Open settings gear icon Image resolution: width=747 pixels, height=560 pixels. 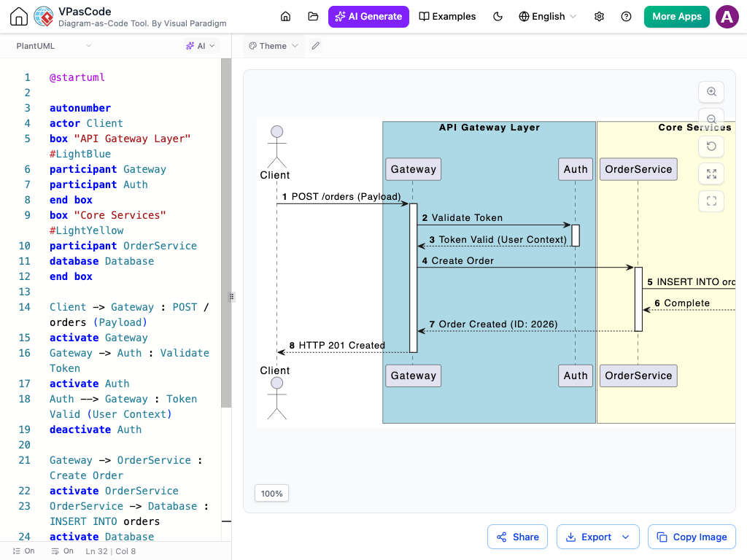(600, 17)
